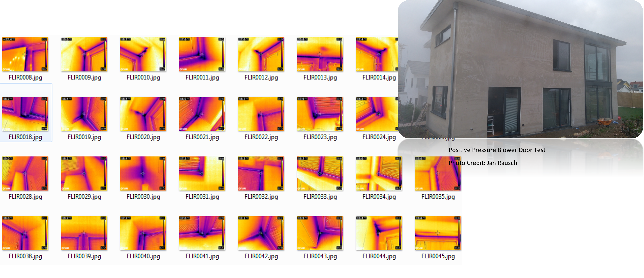Click the 'Positive Pressure Blower Door Test' caption
Screen dimensions: 644x278
497,150
